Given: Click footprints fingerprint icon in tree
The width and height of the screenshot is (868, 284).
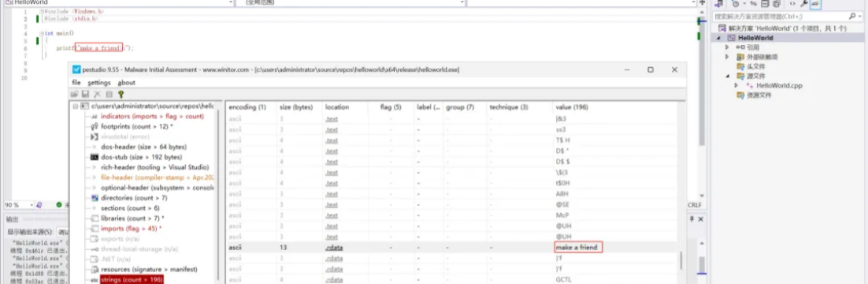Looking at the screenshot, I should (94, 126).
